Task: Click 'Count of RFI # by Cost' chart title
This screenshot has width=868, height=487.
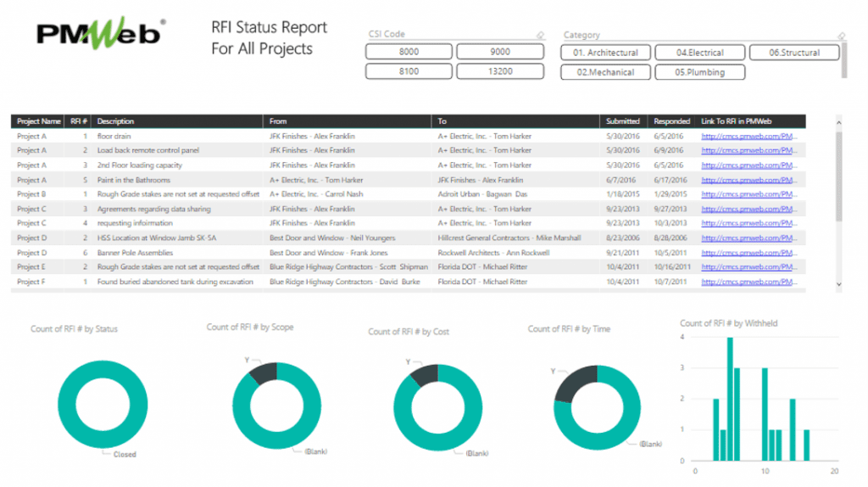Action: click(x=409, y=332)
